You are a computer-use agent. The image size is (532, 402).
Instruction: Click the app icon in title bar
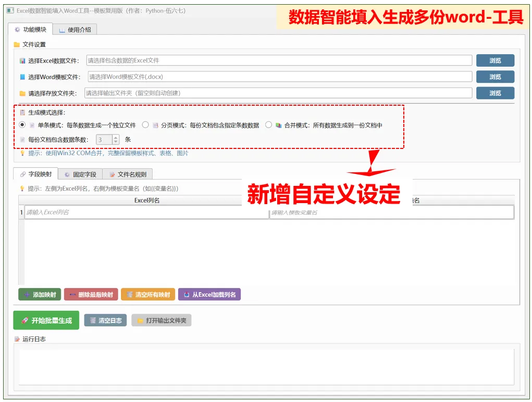[x=10, y=10]
